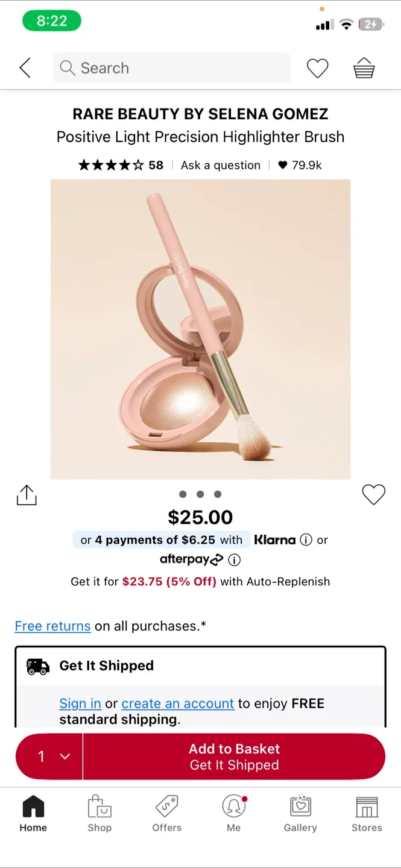Open the Klarna info tooltip

[x=308, y=540]
